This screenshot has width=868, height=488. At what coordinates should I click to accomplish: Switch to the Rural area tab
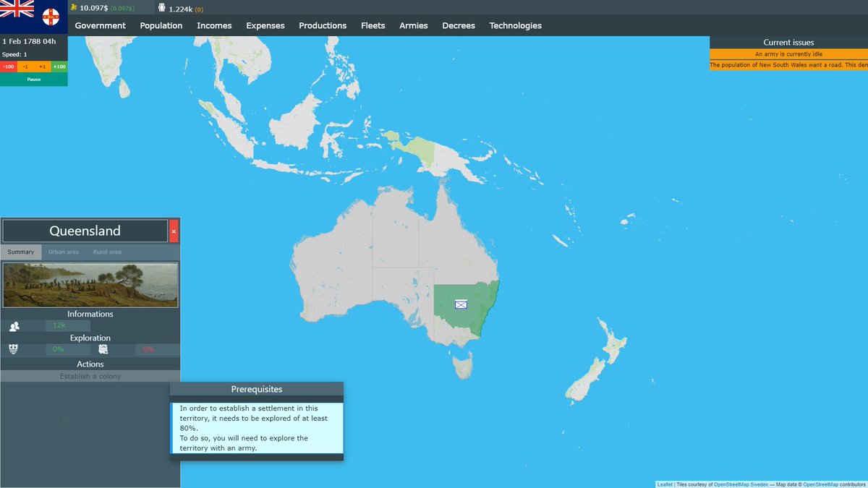(108, 252)
